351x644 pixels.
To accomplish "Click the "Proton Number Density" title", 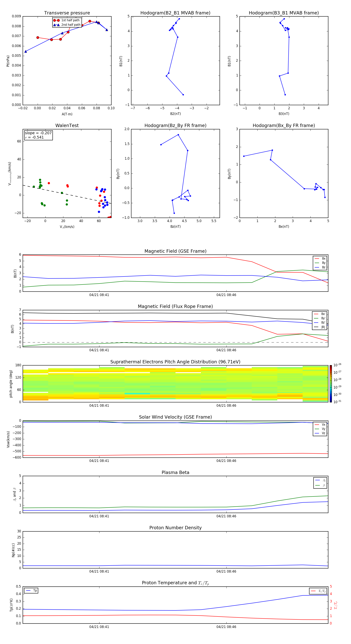I will click(x=175, y=528).
